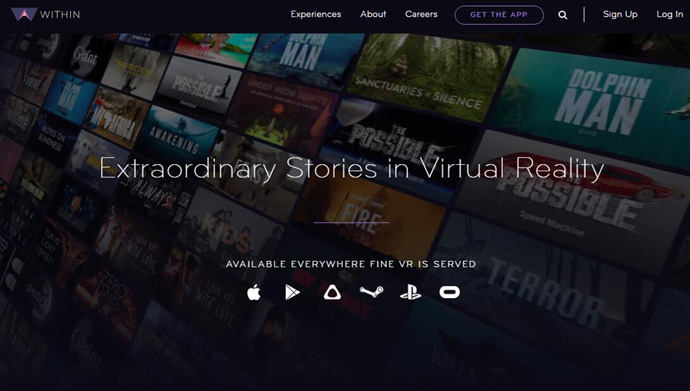Select the Google Play icon
The image size is (690, 391).
coord(292,292)
